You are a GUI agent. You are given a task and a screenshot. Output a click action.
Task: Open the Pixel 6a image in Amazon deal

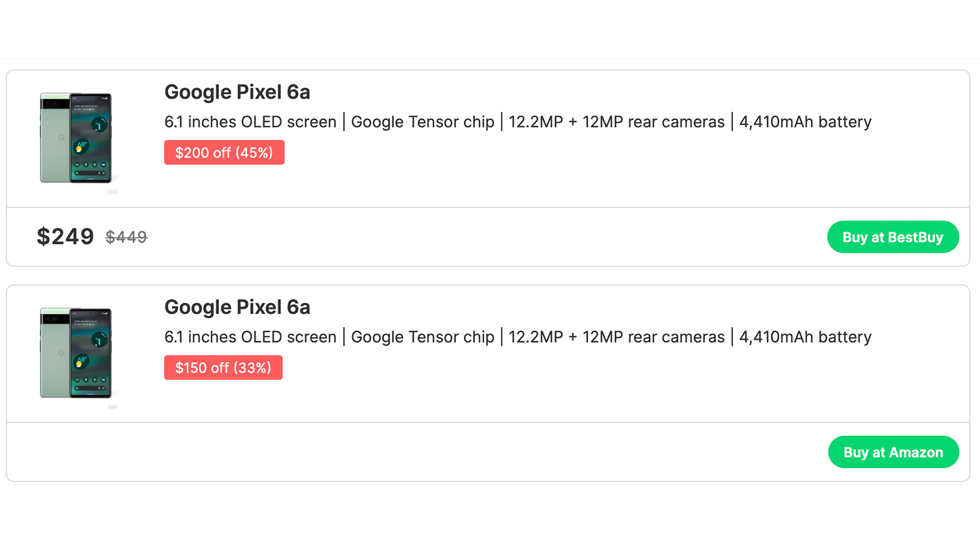pyautogui.click(x=76, y=353)
